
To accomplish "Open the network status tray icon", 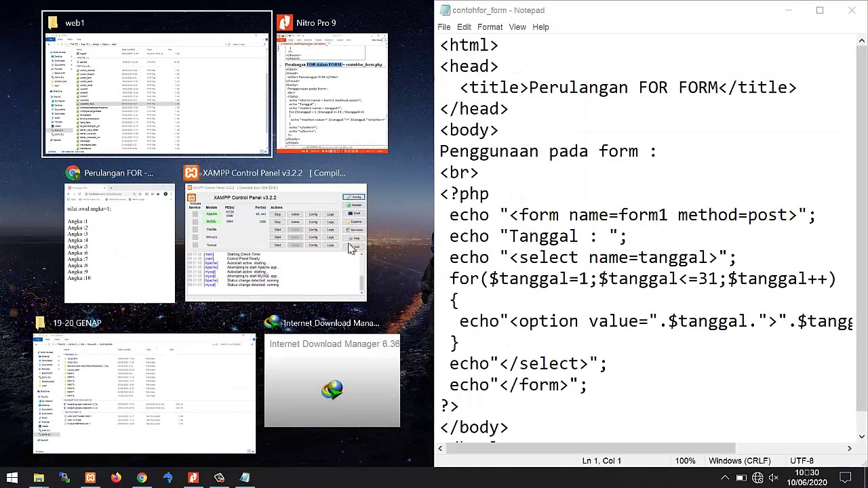I will [x=757, y=478].
